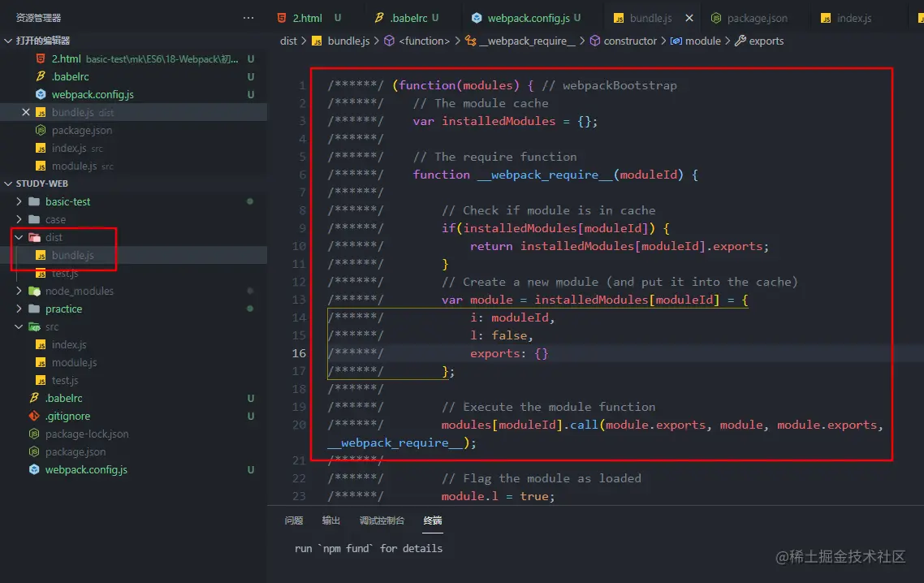Click dist in the breadcrumb
Viewport: 924px width, 583px height.
pyautogui.click(x=288, y=41)
